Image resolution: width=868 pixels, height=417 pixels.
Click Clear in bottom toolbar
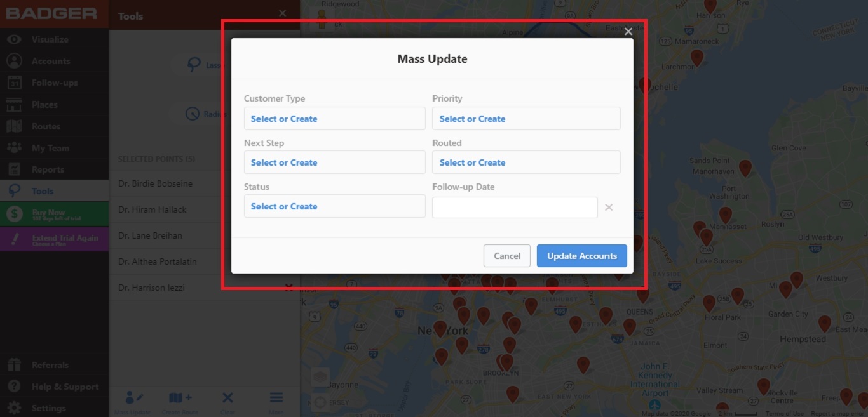(227, 402)
